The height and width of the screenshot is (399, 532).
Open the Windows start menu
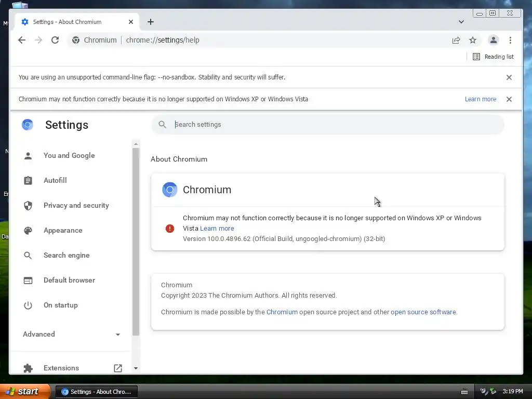(x=25, y=392)
